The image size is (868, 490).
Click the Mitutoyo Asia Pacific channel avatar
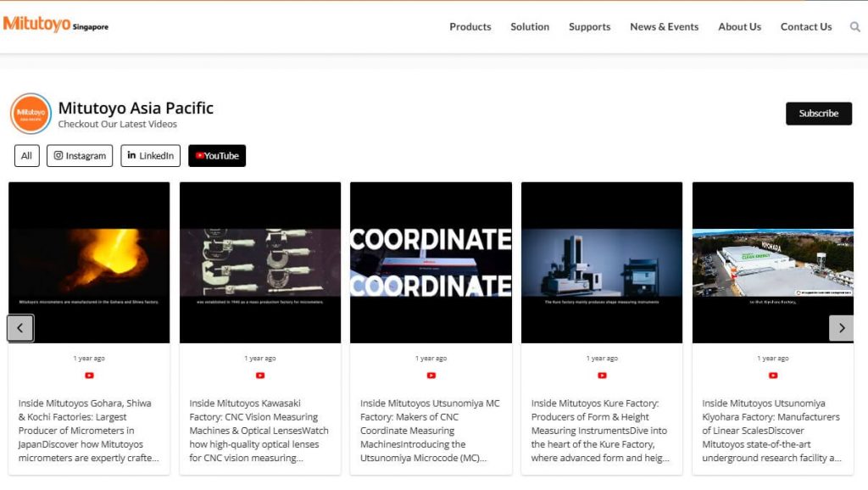pos(31,114)
